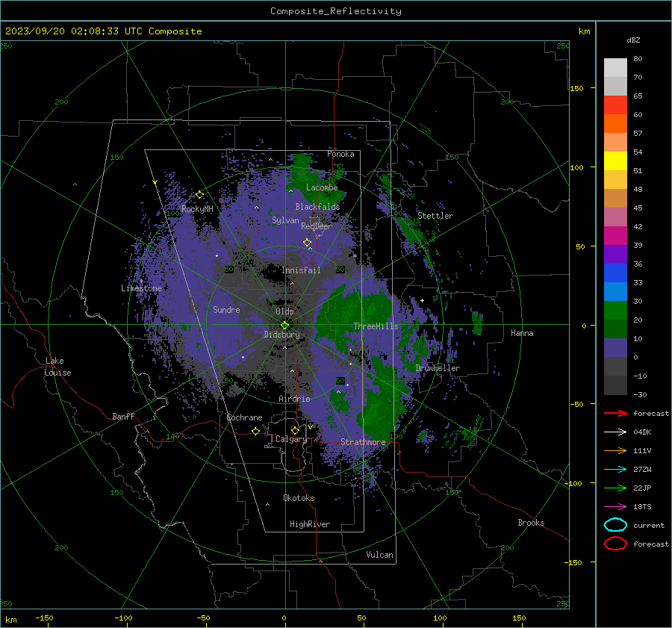Click the magenta 18TS arrow icon
This screenshot has height=628, width=672.
pos(615,507)
